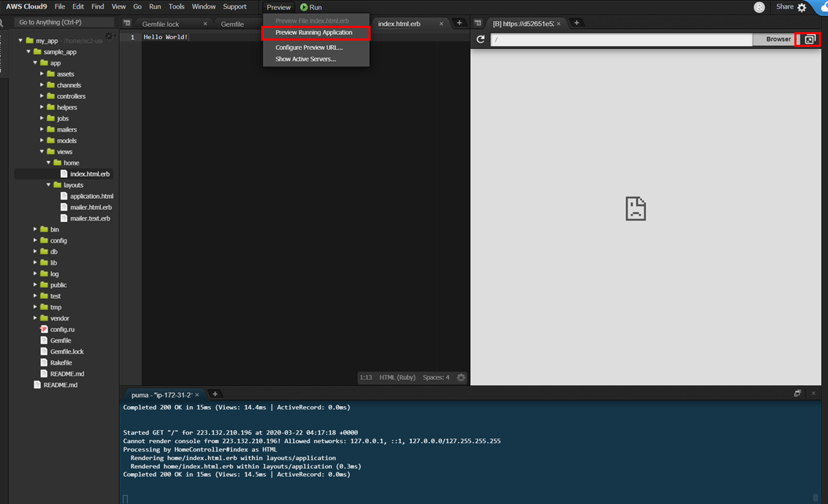Screen dimensions: 828x504
Task: Switch to the Gemfile editor tab
Action: pos(233,24)
